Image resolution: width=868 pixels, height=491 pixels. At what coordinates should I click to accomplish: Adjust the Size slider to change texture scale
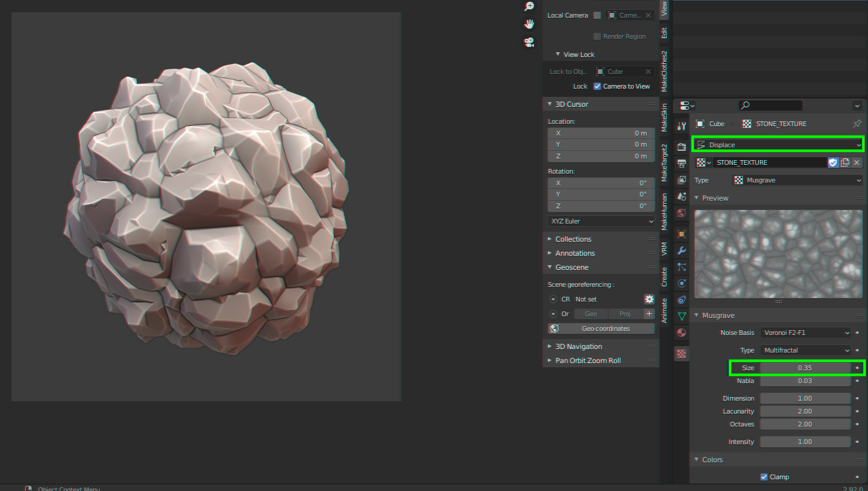coord(805,368)
